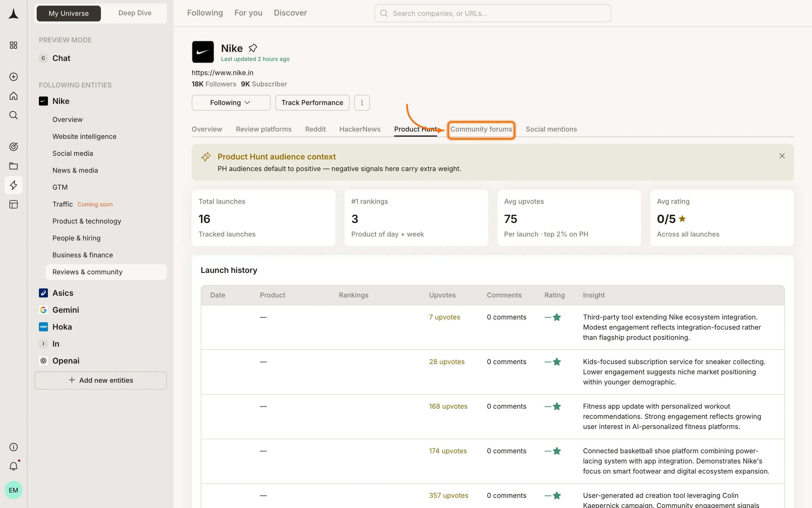Select Nike in following entities list
The image size is (812, 508).
tap(61, 101)
